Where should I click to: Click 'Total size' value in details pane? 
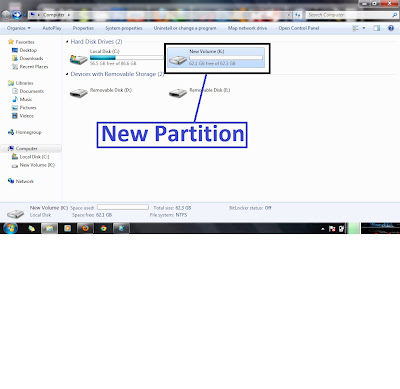point(183,208)
